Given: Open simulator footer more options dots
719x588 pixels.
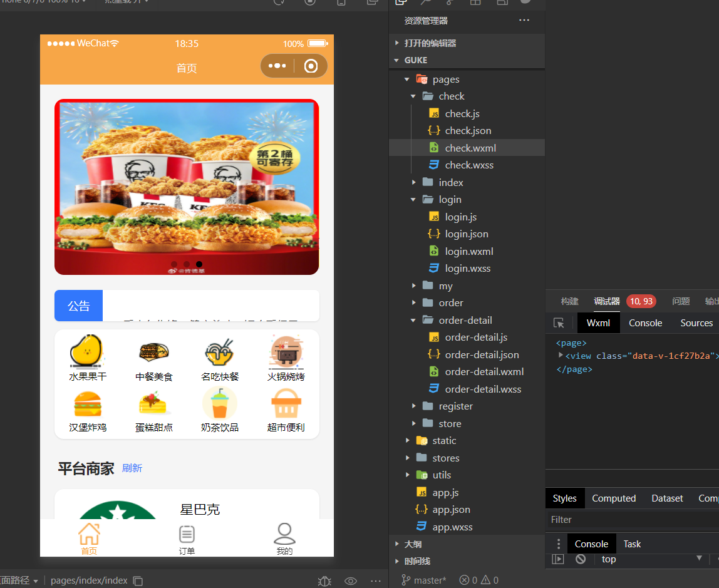Looking at the screenshot, I should [x=376, y=580].
